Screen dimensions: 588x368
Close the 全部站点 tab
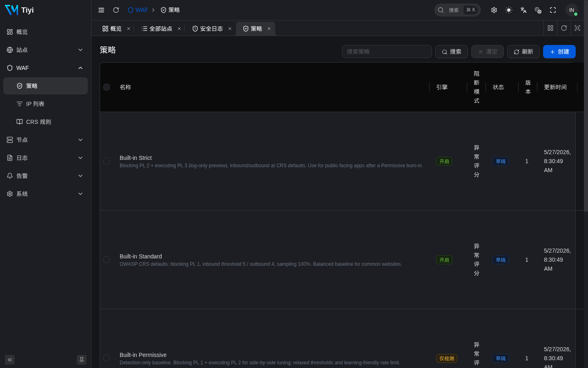pos(179,29)
